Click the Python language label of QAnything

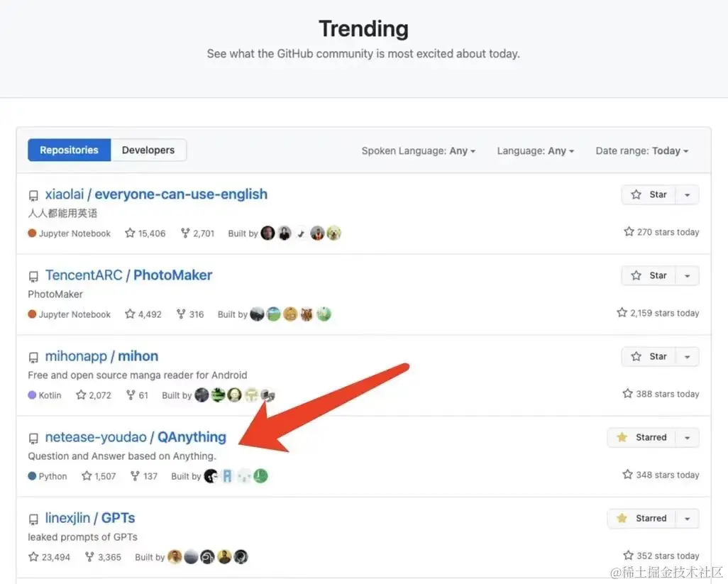(48, 476)
